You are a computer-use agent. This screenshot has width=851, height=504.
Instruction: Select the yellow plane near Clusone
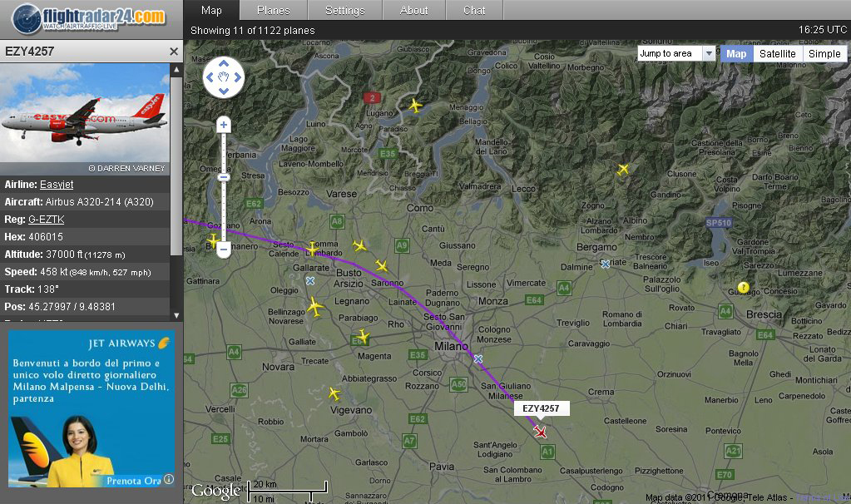[623, 170]
